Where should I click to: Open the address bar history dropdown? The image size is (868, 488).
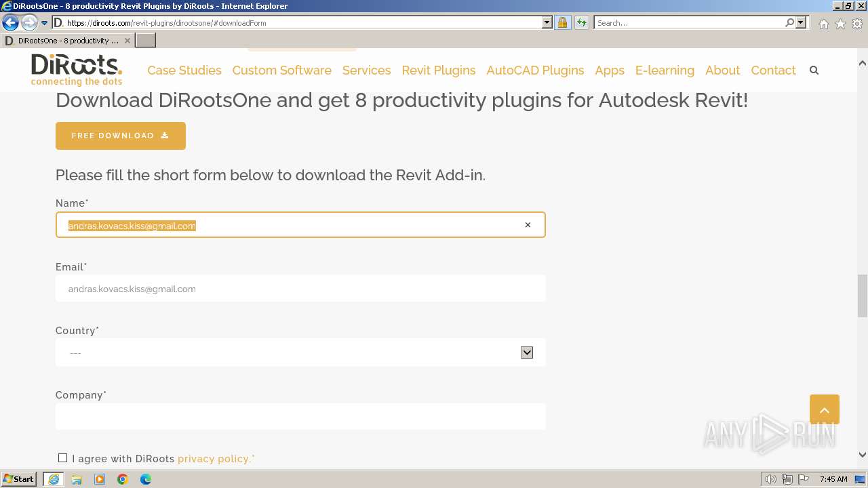tap(547, 22)
